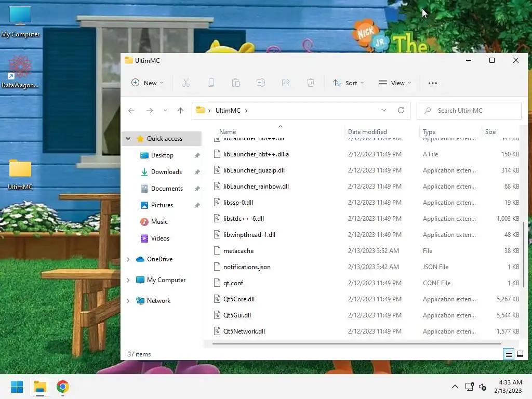Open the Sort dropdown menu
The height and width of the screenshot is (399, 532).
pos(349,83)
